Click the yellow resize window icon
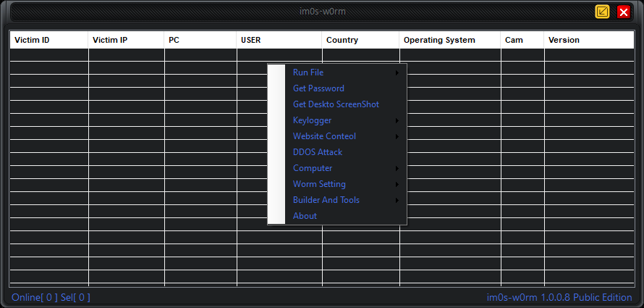The height and width of the screenshot is (308, 644). 602,12
